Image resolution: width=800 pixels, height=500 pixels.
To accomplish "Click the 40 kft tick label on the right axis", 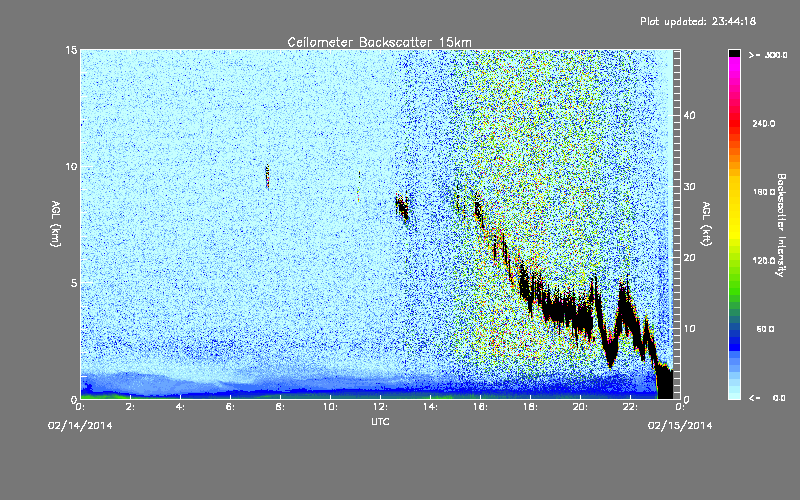I will point(689,115).
